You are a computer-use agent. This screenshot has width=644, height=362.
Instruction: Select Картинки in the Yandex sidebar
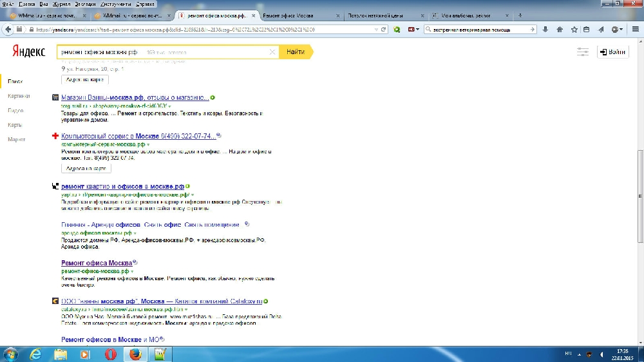click(x=19, y=96)
